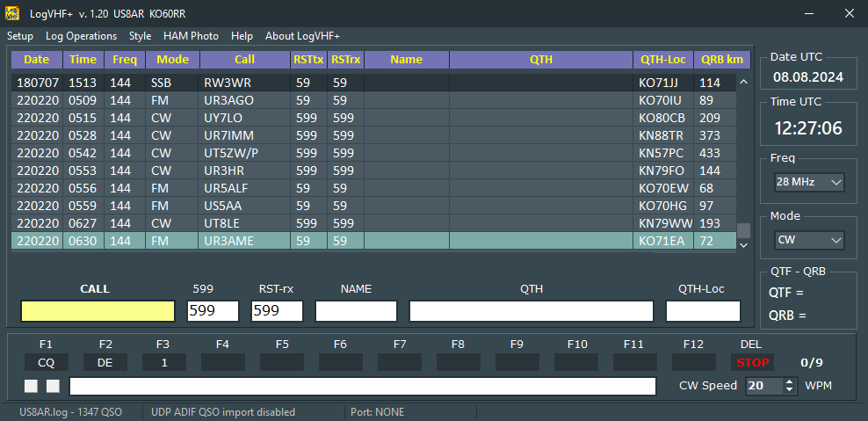Select the log row for UR3AGO
This screenshot has width=868, height=421.
pyautogui.click(x=373, y=100)
